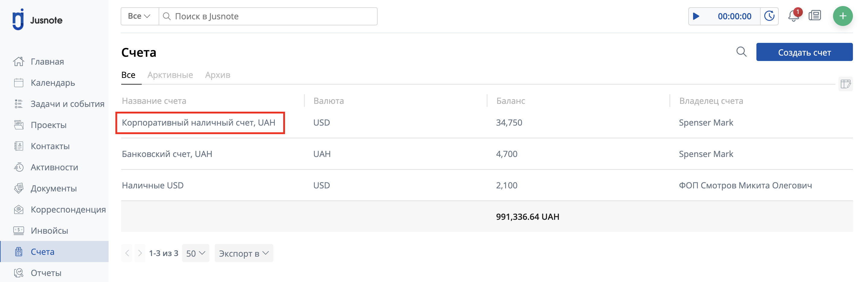Image resolution: width=868 pixels, height=282 pixels.
Task: Expand the Все search filter dropdown
Action: point(140,16)
